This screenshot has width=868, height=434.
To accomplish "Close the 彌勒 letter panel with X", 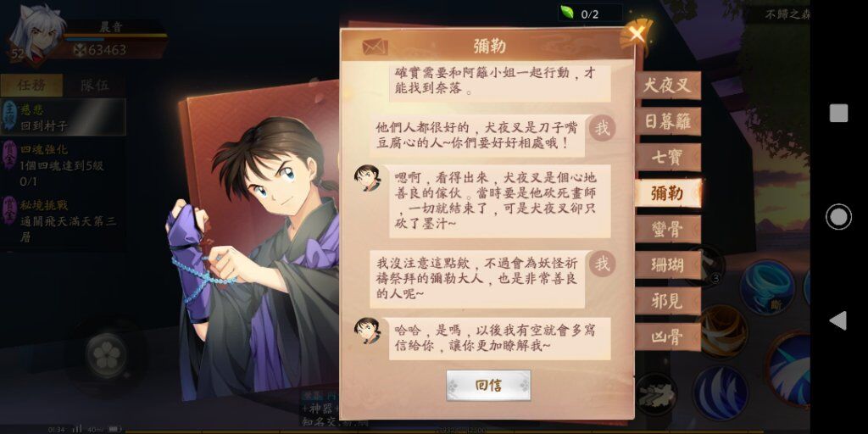I will tap(637, 34).
